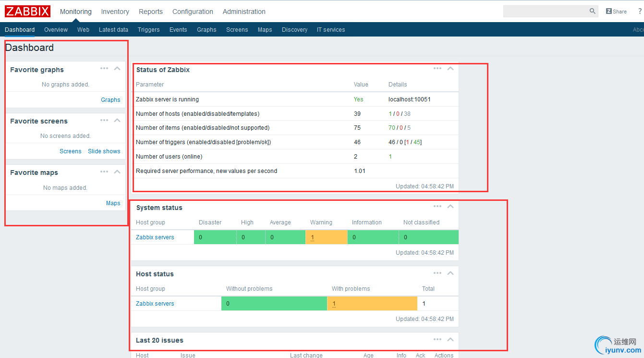Open the Reports main menu
The image size is (644, 358).
(x=151, y=12)
